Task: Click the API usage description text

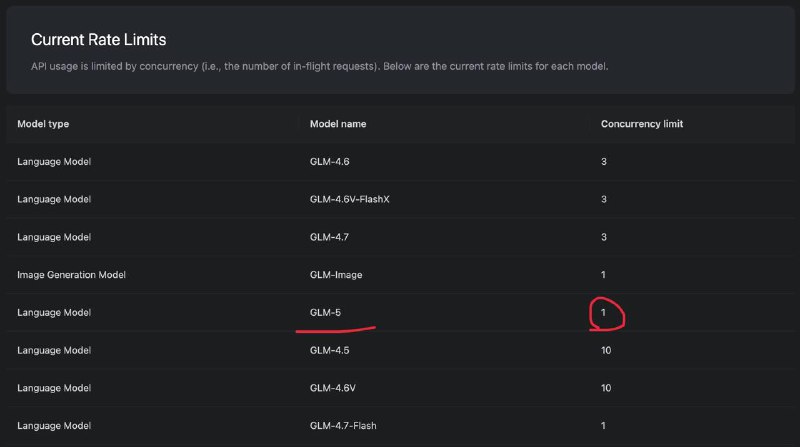Action: click(x=319, y=66)
